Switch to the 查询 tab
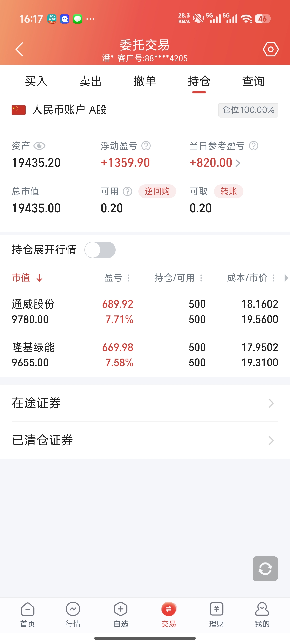 point(253,81)
